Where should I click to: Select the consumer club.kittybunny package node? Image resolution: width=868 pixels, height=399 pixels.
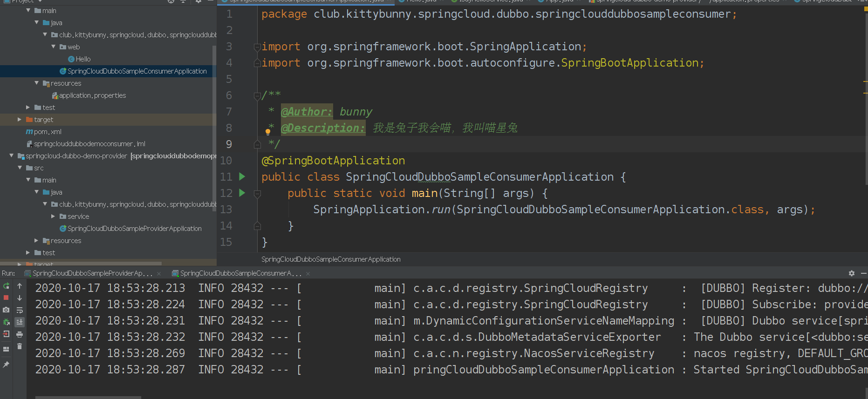pos(134,35)
